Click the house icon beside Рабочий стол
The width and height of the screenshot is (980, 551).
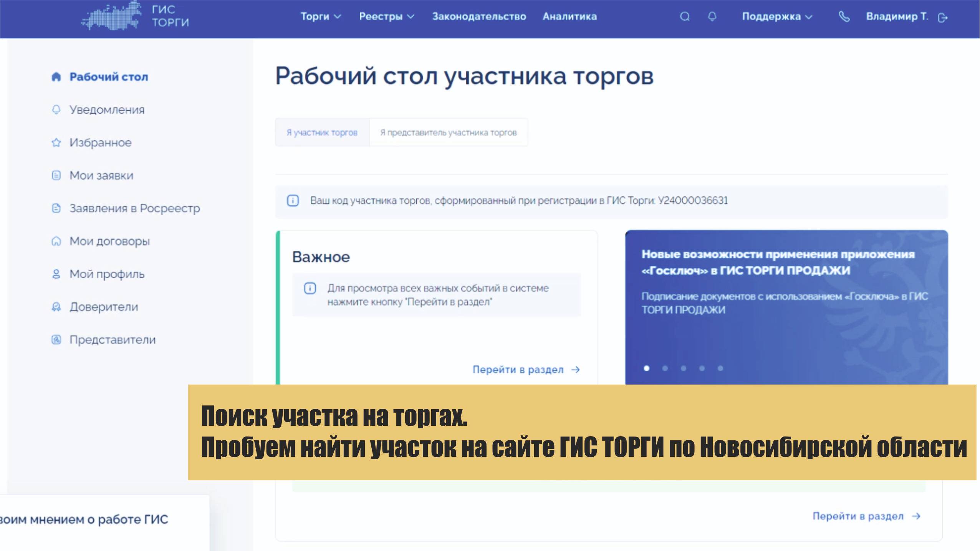pyautogui.click(x=56, y=76)
